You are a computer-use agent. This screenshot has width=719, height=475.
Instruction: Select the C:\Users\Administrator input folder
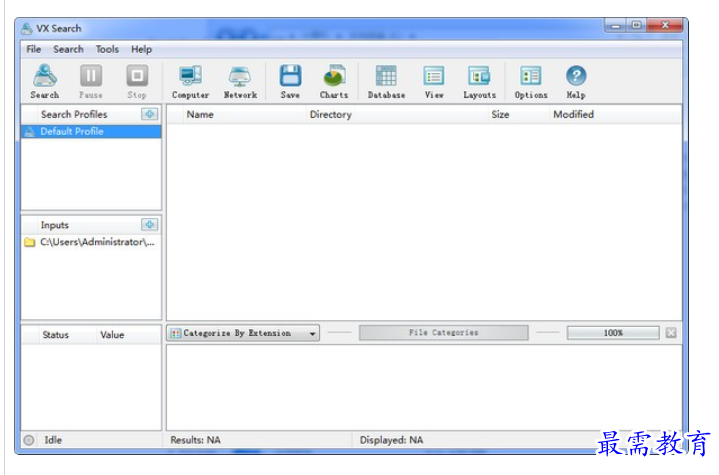(x=91, y=242)
